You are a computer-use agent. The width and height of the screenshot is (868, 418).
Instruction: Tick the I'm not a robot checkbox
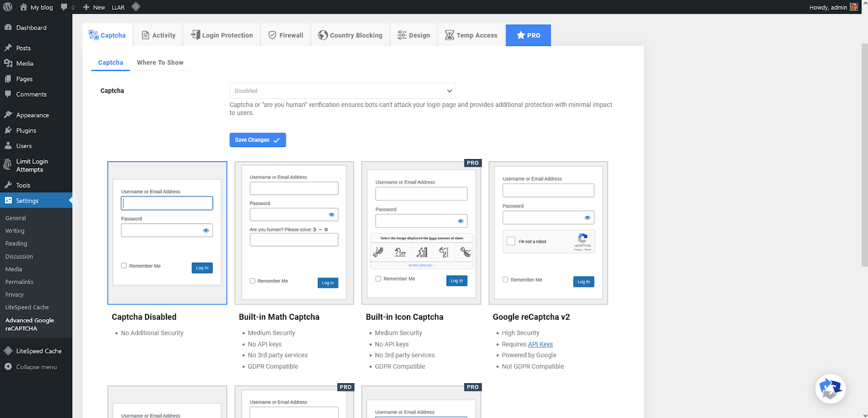[511, 241]
